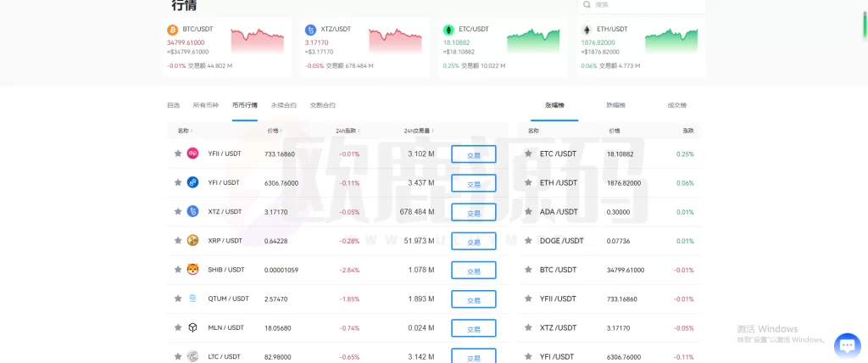Click the Ethereum logo on ETH/USDT card
The height and width of the screenshot is (363, 868).
pos(587,30)
